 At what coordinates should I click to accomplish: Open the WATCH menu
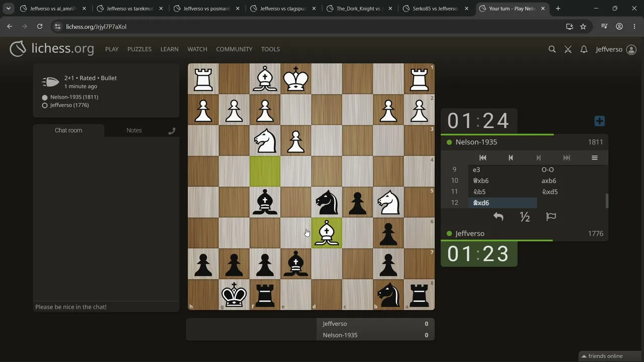[x=197, y=49]
